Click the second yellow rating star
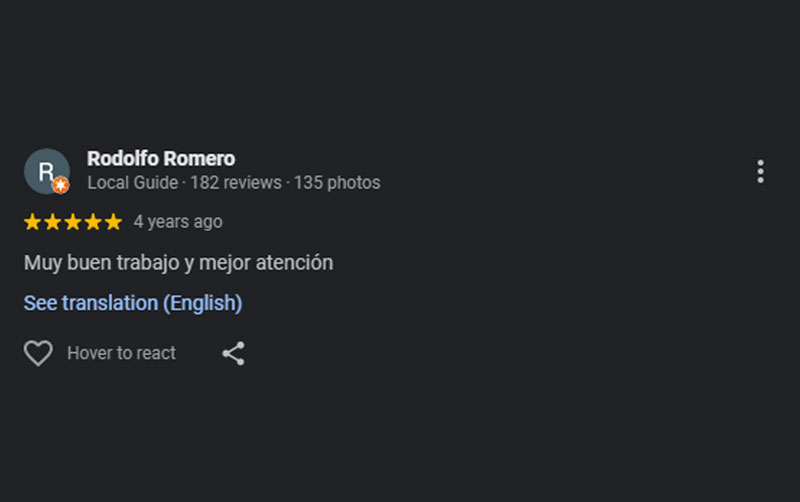This screenshot has height=502, width=800. point(53,222)
